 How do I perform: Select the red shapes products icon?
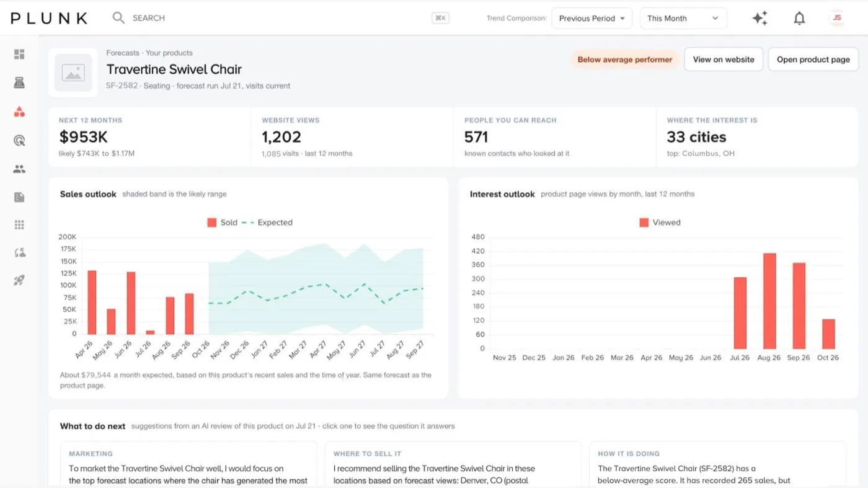[19, 112]
